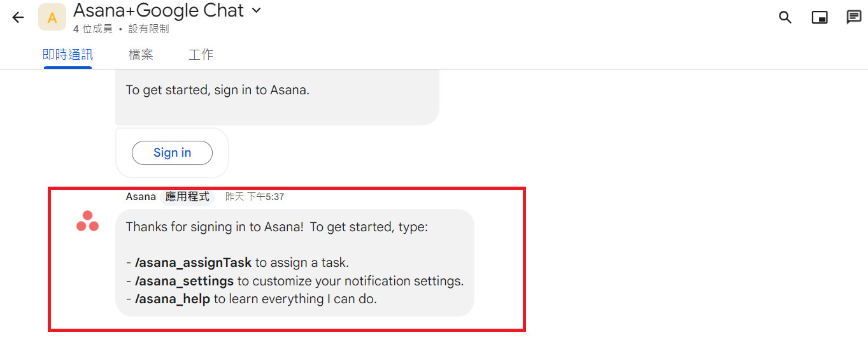View the 4 位成員 members list
This screenshot has height=358, width=868.
pos(93,29)
